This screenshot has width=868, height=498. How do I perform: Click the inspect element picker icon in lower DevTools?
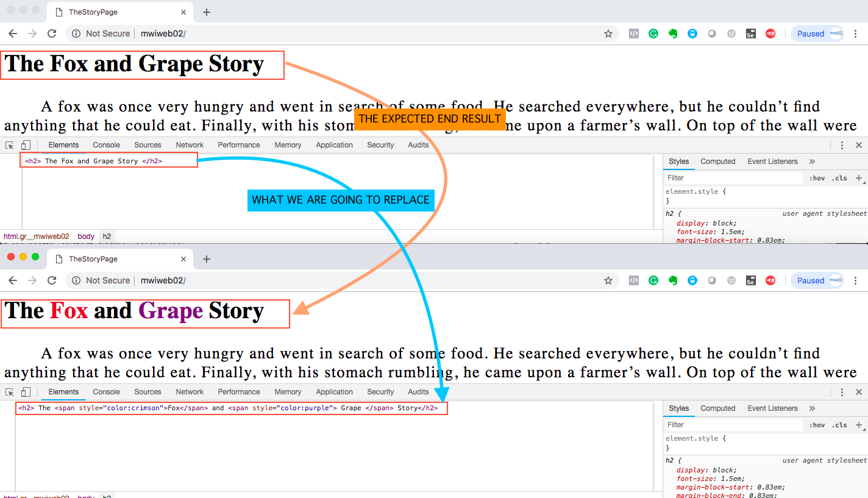coord(10,392)
